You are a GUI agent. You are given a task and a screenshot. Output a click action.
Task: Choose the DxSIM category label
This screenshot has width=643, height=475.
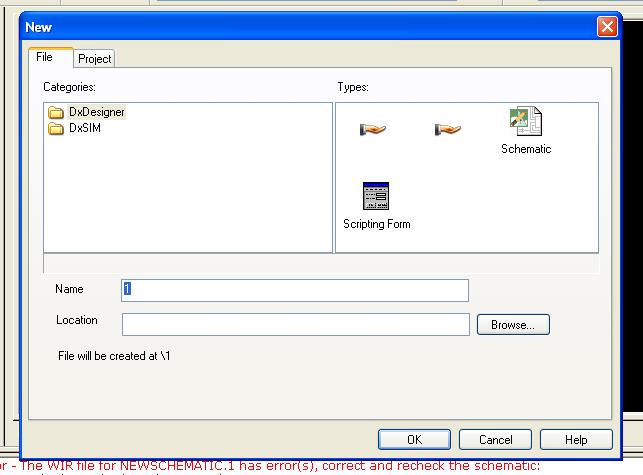(x=85, y=128)
